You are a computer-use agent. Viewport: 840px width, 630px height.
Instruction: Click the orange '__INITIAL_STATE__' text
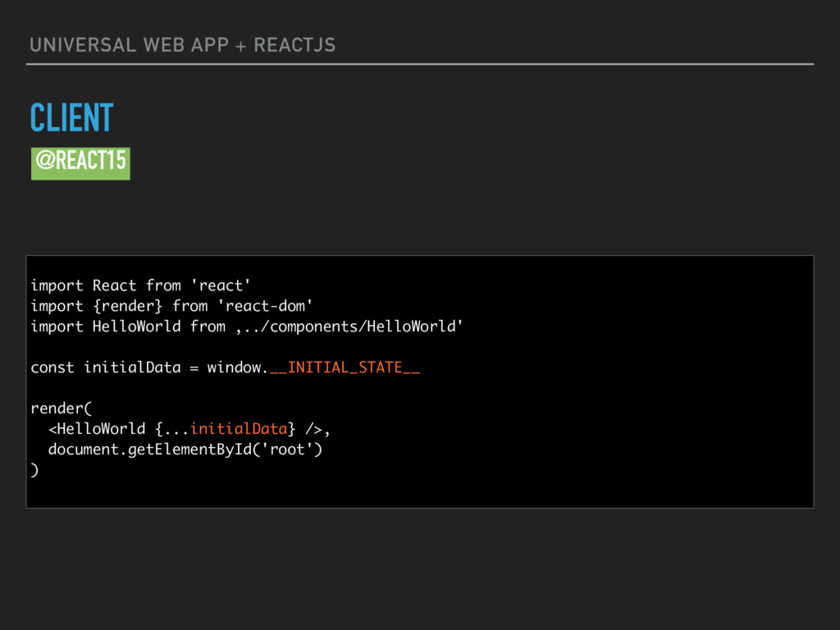click(345, 367)
